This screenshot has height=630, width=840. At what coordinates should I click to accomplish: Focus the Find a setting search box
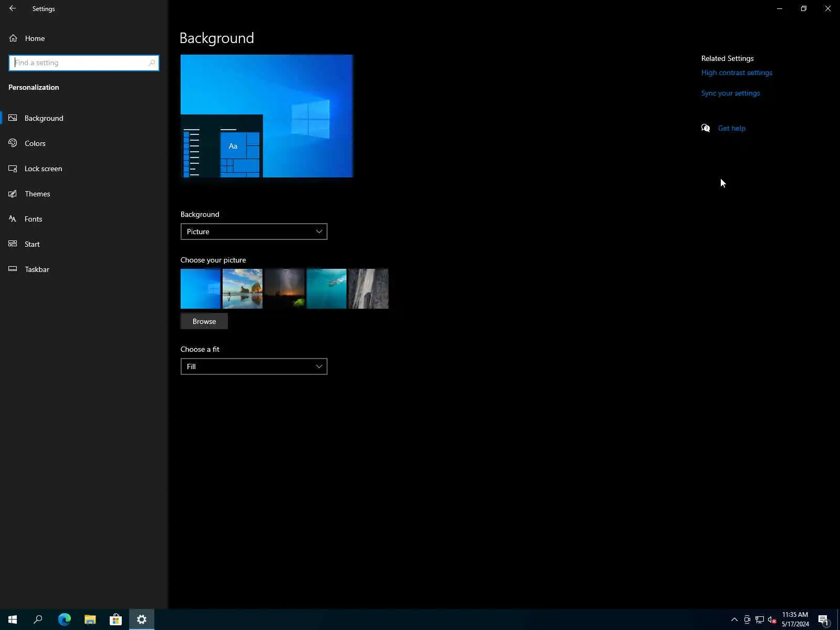[x=83, y=62]
